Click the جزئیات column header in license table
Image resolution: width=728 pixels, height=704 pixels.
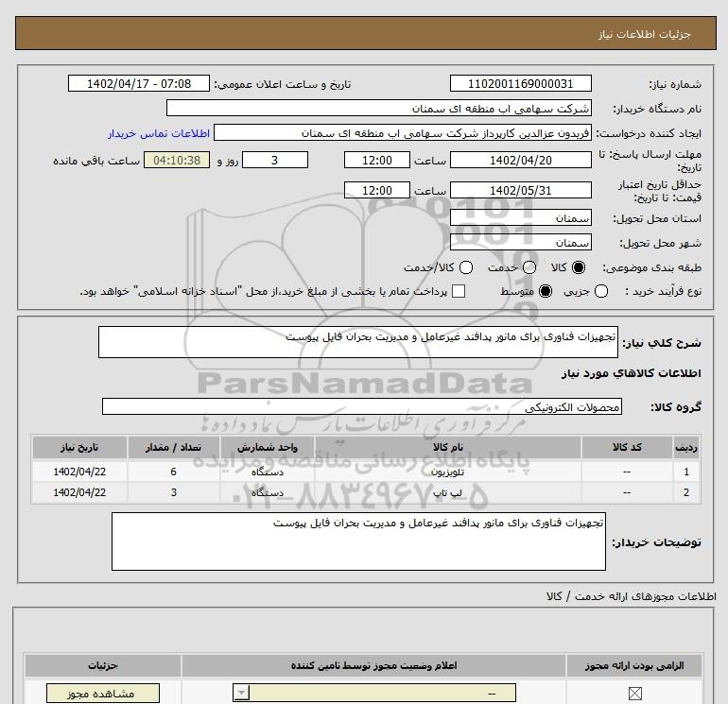coord(103,665)
